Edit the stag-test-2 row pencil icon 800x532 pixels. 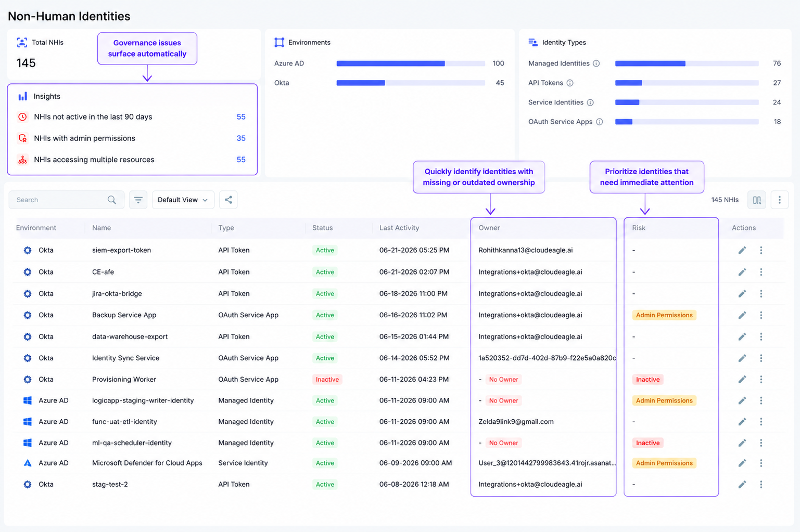(x=742, y=484)
